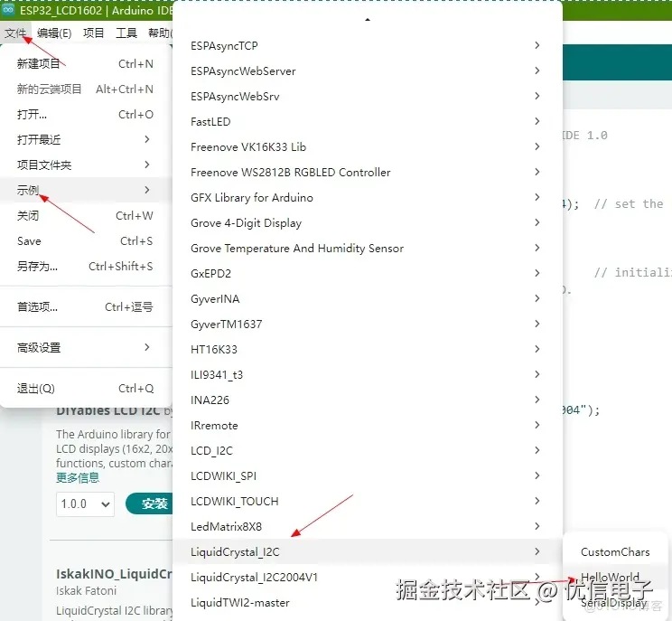Viewport: 672px width, 621px height.
Task: Choose 另存为... menu entry
Action: (85, 267)
